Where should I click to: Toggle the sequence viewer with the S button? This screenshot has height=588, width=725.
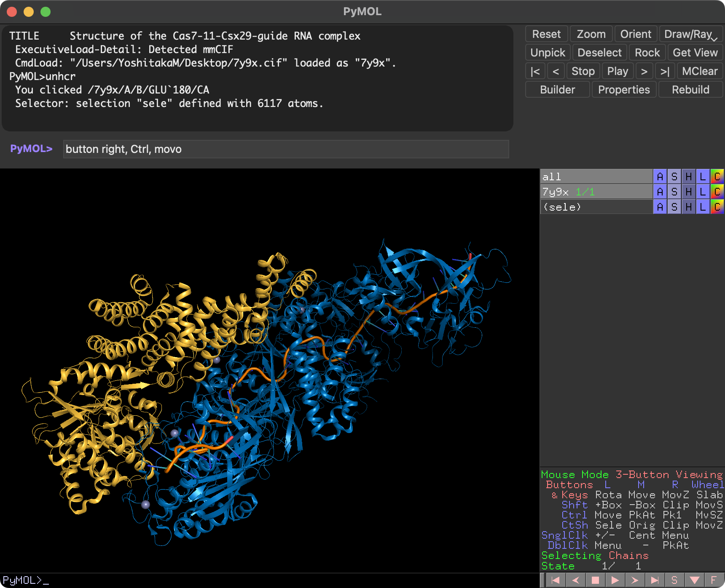point(674,580)
